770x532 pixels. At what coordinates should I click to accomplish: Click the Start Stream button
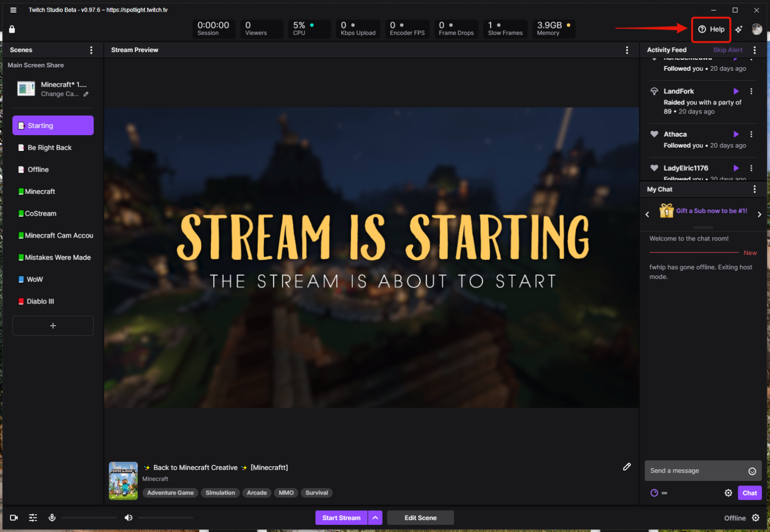pyautogui.click(x=341, y=518)
